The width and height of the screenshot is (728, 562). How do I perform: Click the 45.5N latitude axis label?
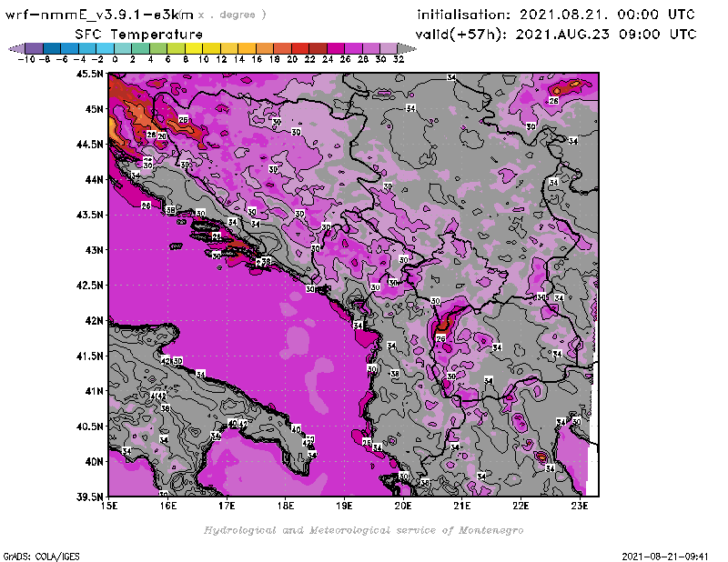point(89,74)
